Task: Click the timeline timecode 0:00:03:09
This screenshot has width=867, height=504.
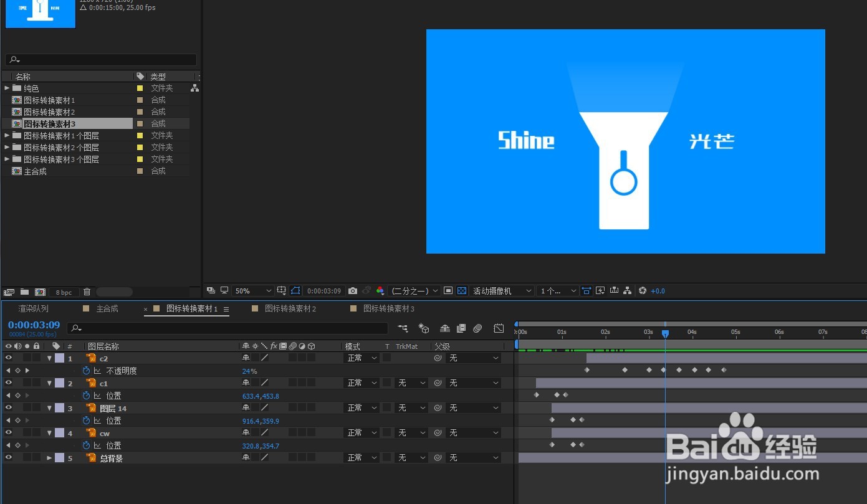Action: pyautogui.click(x=34, y=325)
